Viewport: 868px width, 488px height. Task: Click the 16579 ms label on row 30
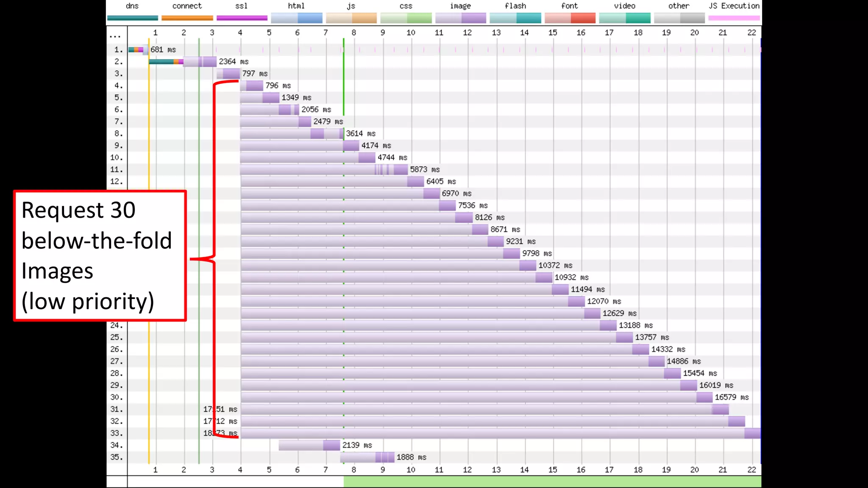pyautogui.click(x=732, y=397)
